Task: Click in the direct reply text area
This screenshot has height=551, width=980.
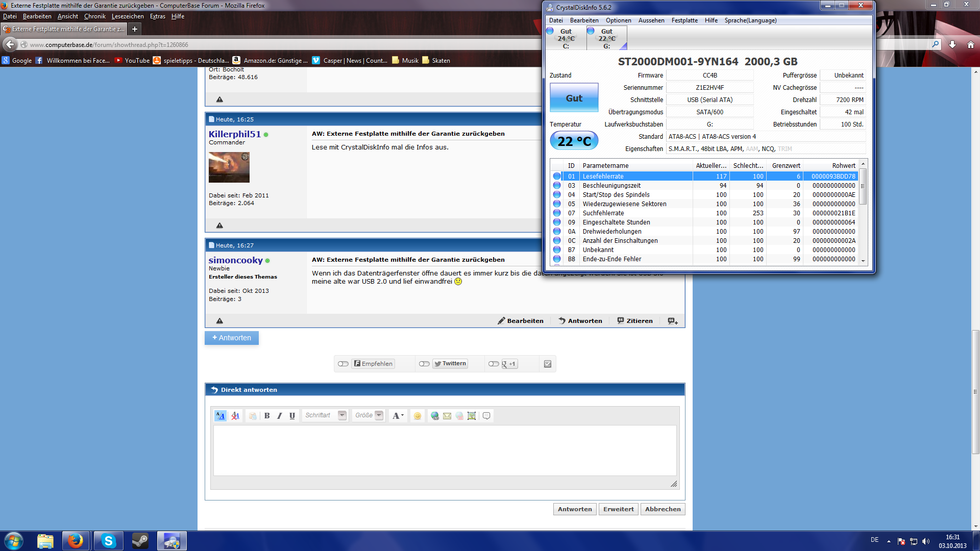Action: (445, 450)
